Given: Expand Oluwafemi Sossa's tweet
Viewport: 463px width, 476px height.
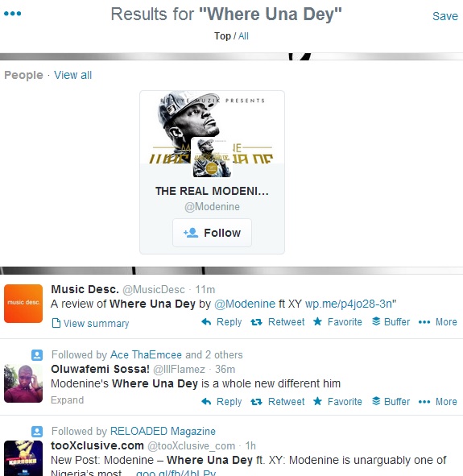Looking at the screenshot, I should point(68,400).
